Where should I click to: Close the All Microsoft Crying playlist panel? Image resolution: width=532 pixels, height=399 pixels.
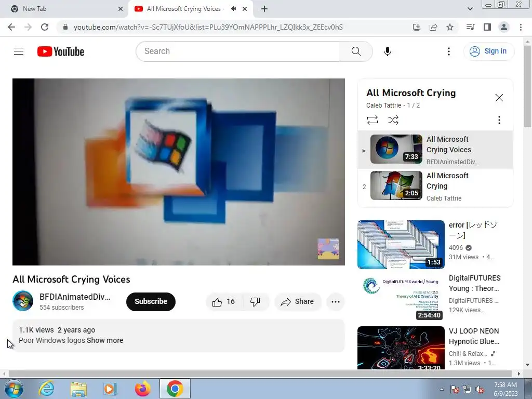(x=499, y=98)
